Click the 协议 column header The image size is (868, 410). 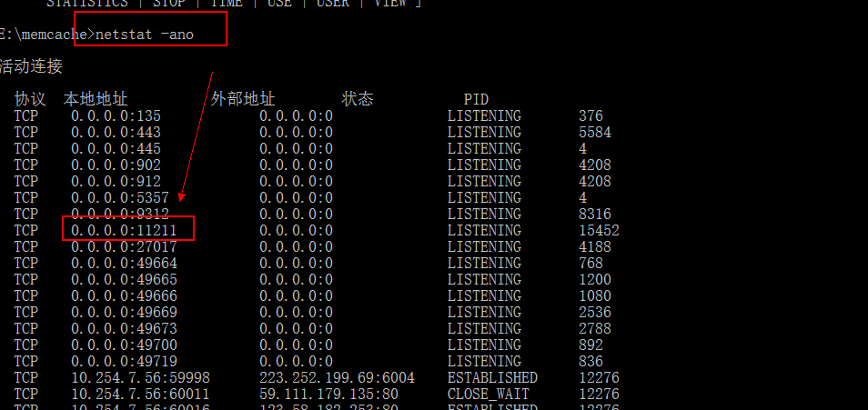pos(29,99)
